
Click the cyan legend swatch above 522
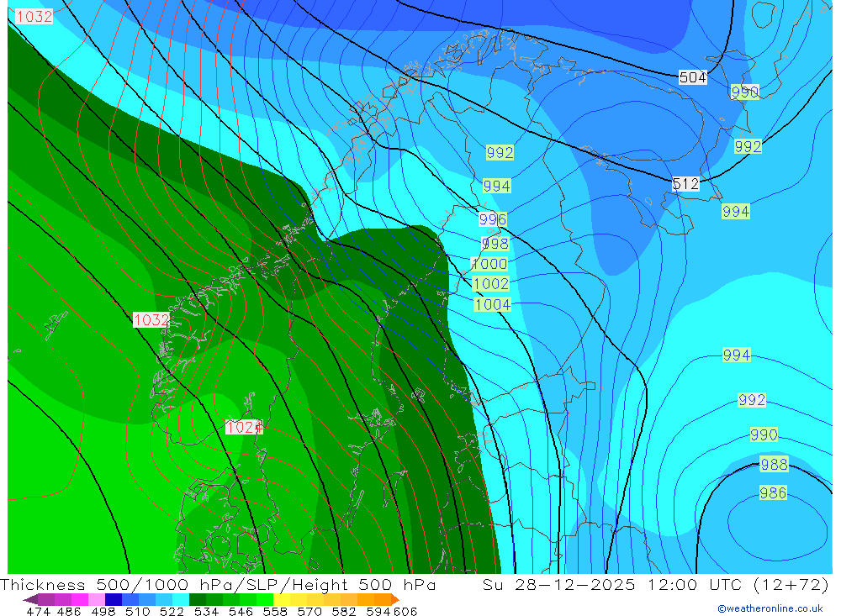tap(181, 599)
